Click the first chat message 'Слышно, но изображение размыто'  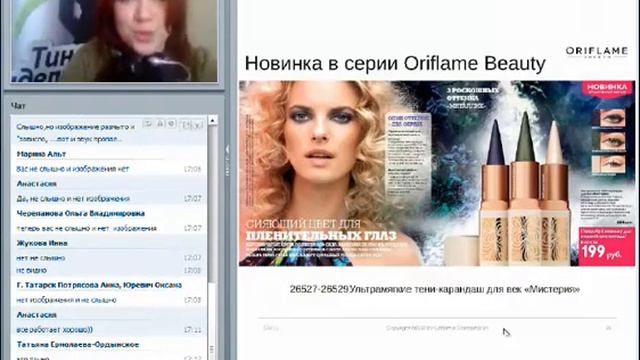[76, 127]
